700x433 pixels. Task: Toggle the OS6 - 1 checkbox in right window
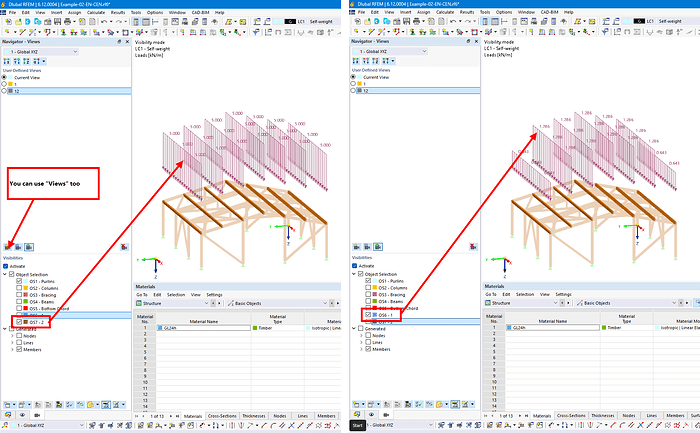coord(368,314)
